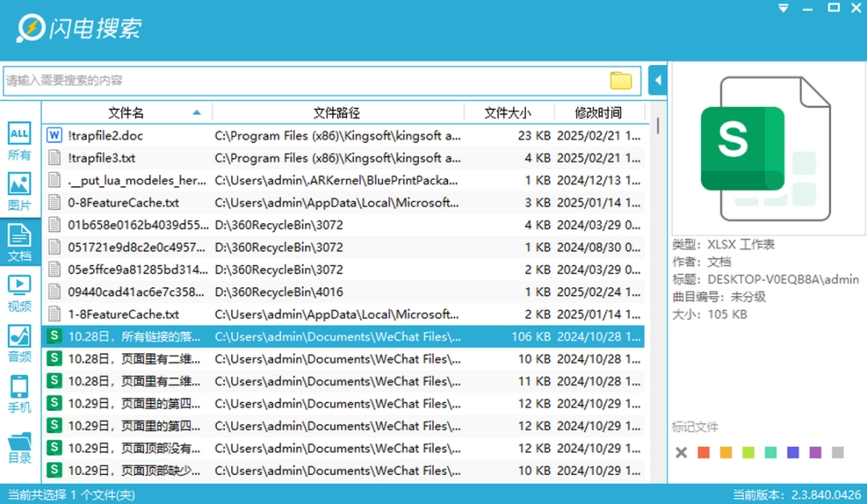This screenshot has width=867, height=504.
Task: Click the search input field
Action: (305, 80)
